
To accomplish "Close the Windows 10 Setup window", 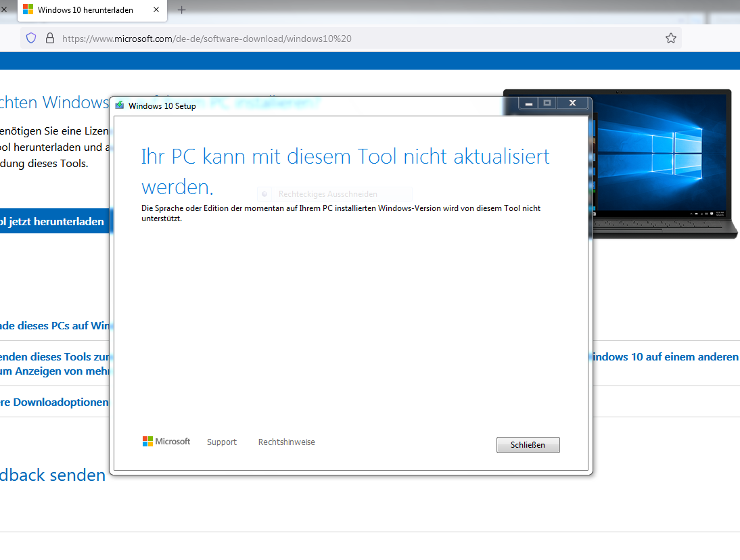I will point(572,103).
